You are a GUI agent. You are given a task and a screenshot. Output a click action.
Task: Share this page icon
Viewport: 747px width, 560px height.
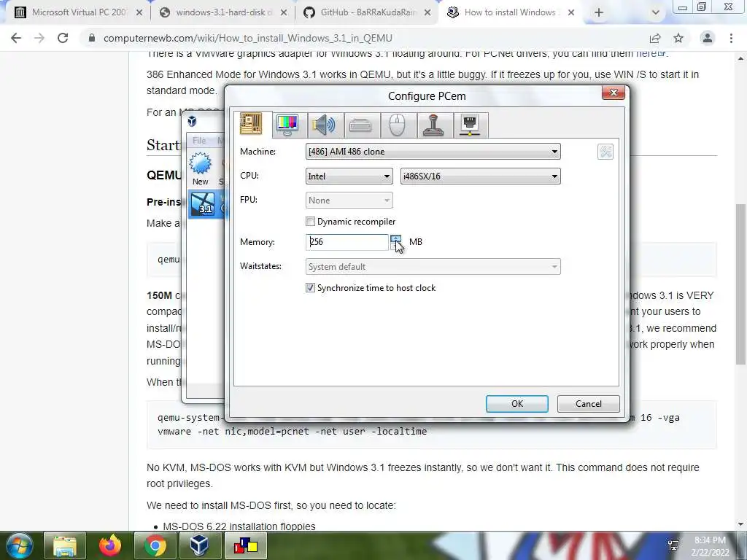655,38
